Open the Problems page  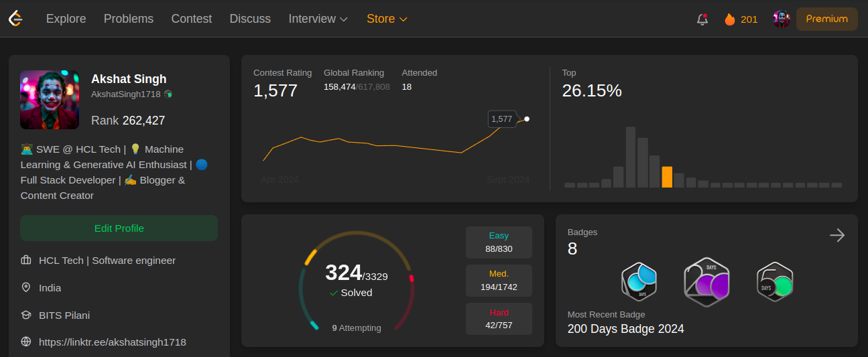pos(129,19)
